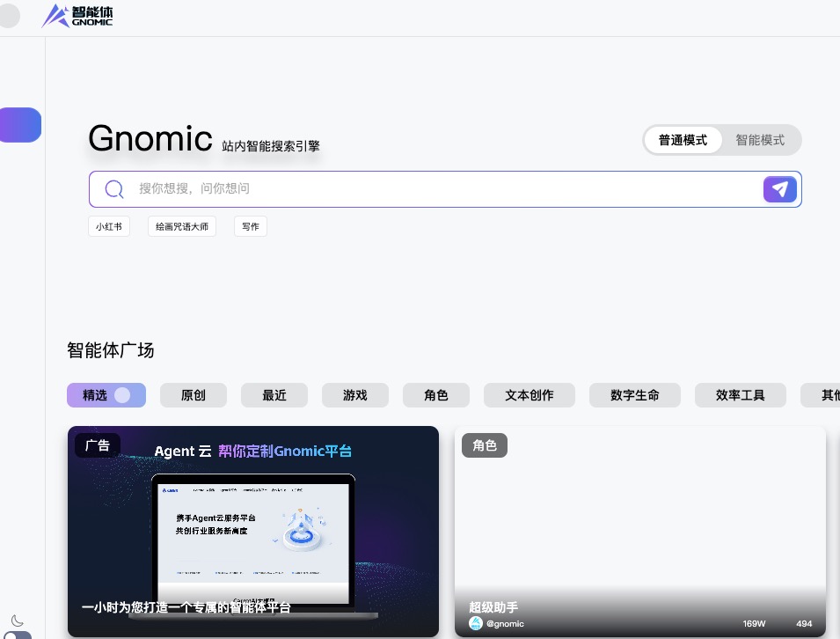
Task: Select the 精选 category tab
Action: click(106, 395)
